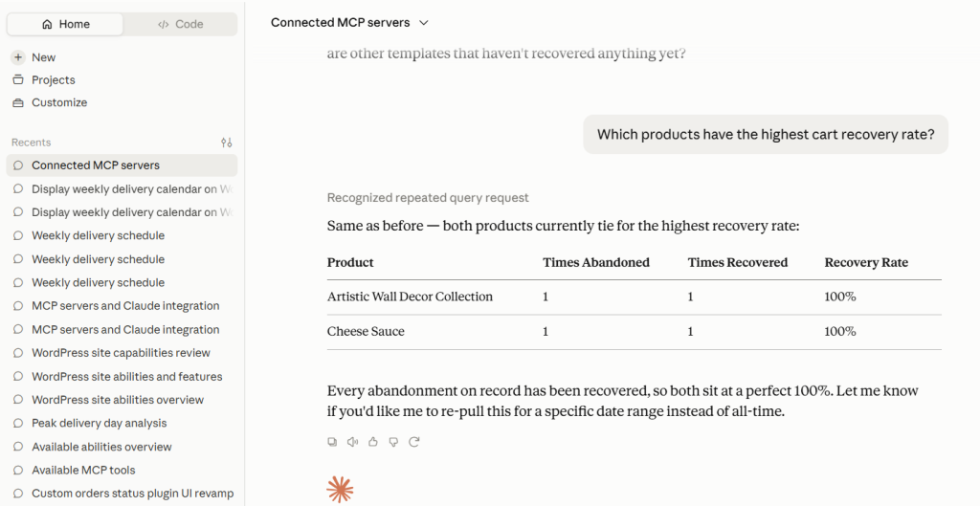
Task: Select Connected MCP servers in Recents
Action: (122, 165)
